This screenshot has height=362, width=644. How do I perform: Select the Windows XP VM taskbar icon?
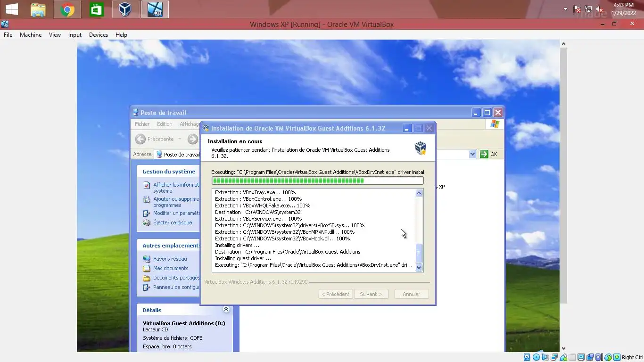155,9
